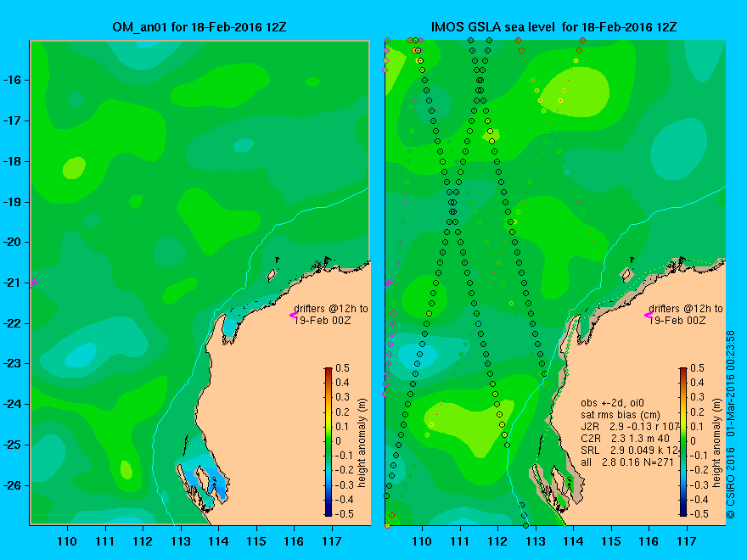Click longitude 110 under the left map
Image resolution: width=747 pixels, height=560 pixels.
tap(67, 541)
